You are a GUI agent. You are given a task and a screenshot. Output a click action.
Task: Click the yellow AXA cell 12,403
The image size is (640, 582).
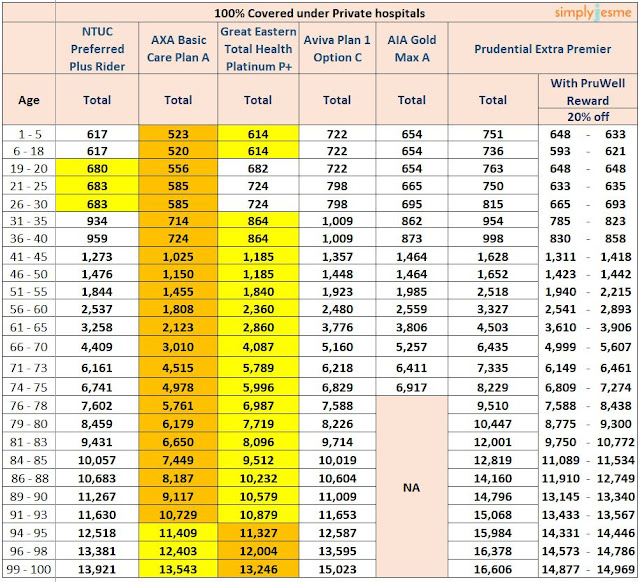pyautogui.click(x=178, y=551)
